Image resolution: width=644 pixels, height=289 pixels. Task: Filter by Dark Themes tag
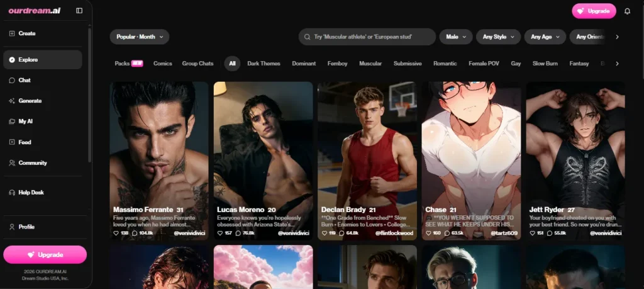pos(264,64)
